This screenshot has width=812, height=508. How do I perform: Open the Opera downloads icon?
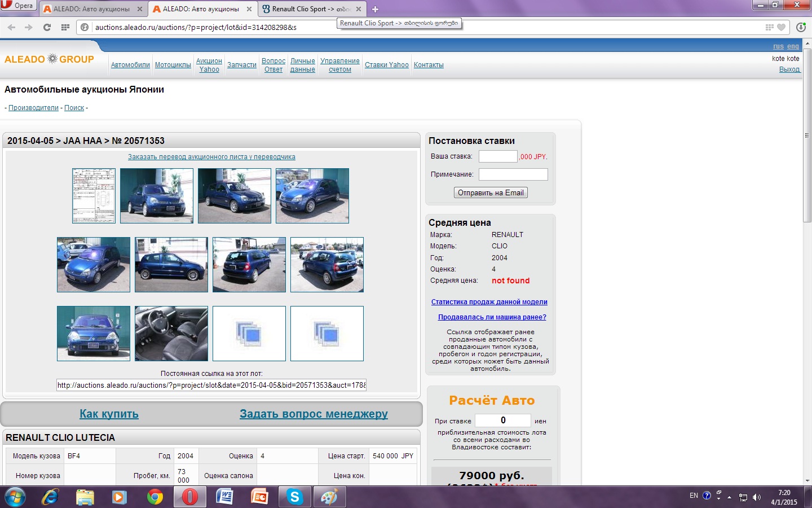[x=801, y=27]
